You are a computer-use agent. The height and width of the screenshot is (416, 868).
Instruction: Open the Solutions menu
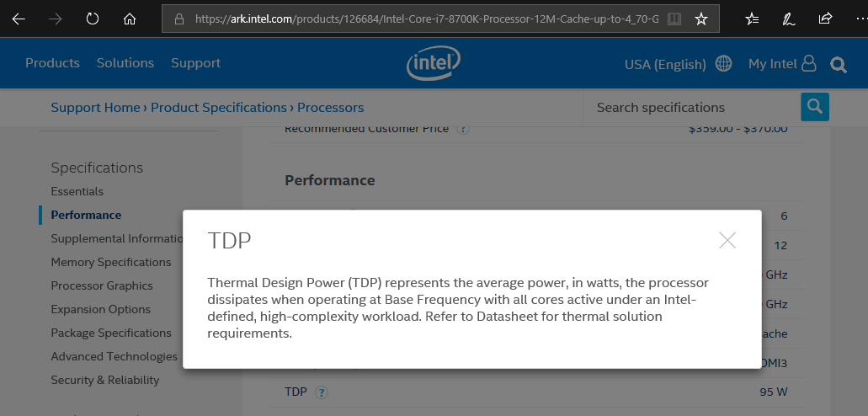click(125, 63)
